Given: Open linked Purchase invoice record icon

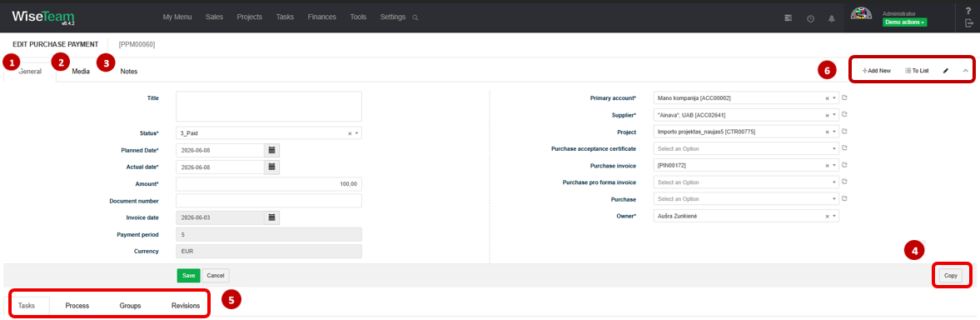Looking at the screenshot, I should (x=845, y=166).
